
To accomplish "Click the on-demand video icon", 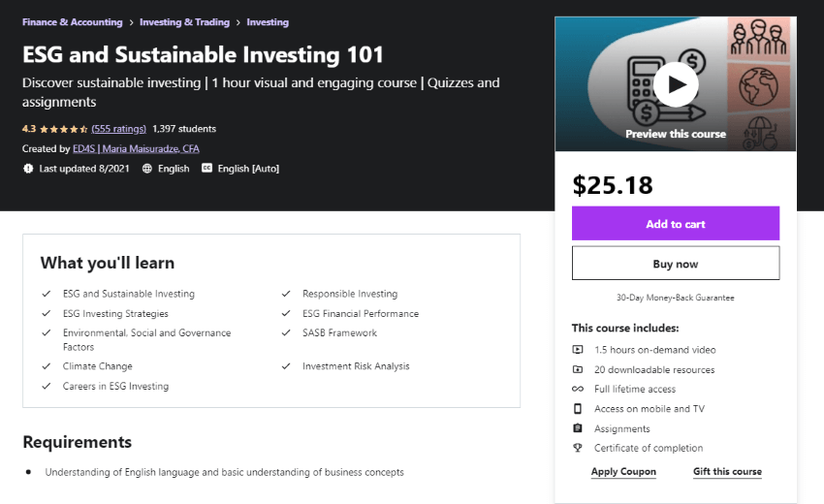I will click(578, 350).
